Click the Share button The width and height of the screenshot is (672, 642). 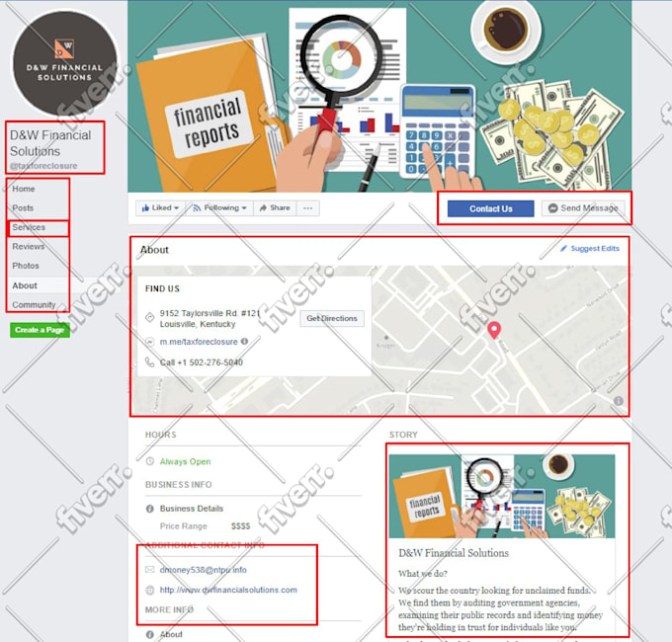(275, 208)
